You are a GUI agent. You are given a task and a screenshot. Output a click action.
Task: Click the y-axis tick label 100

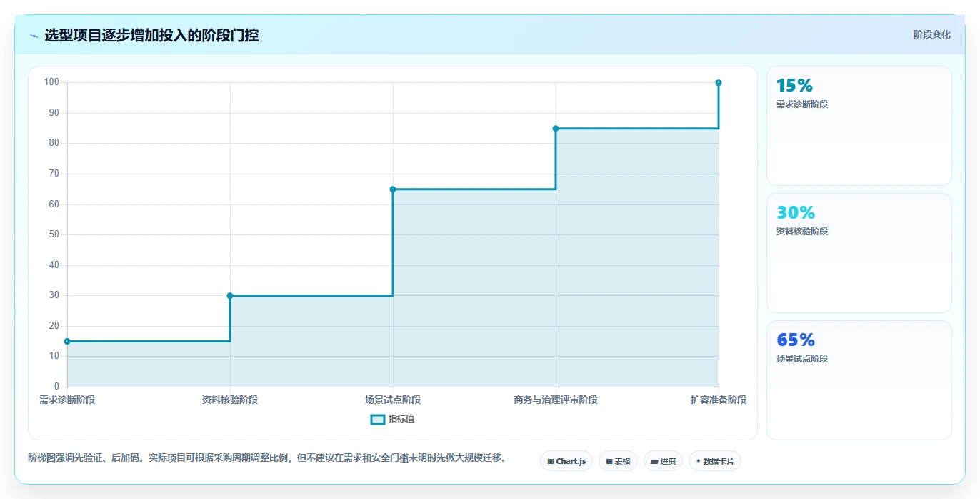[51, 82]
